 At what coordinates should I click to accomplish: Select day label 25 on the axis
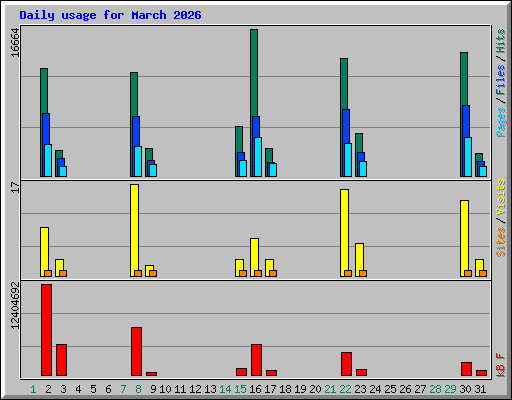click(x=390, y=389)
